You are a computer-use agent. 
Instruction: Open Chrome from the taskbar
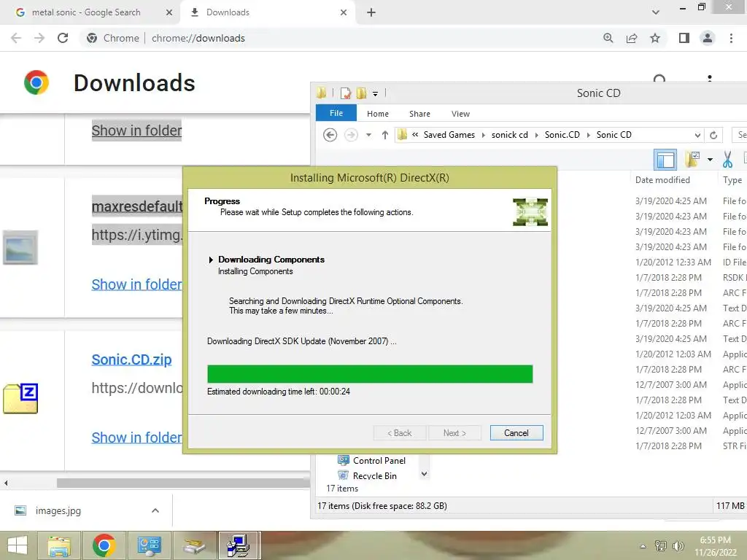(104, 545)
